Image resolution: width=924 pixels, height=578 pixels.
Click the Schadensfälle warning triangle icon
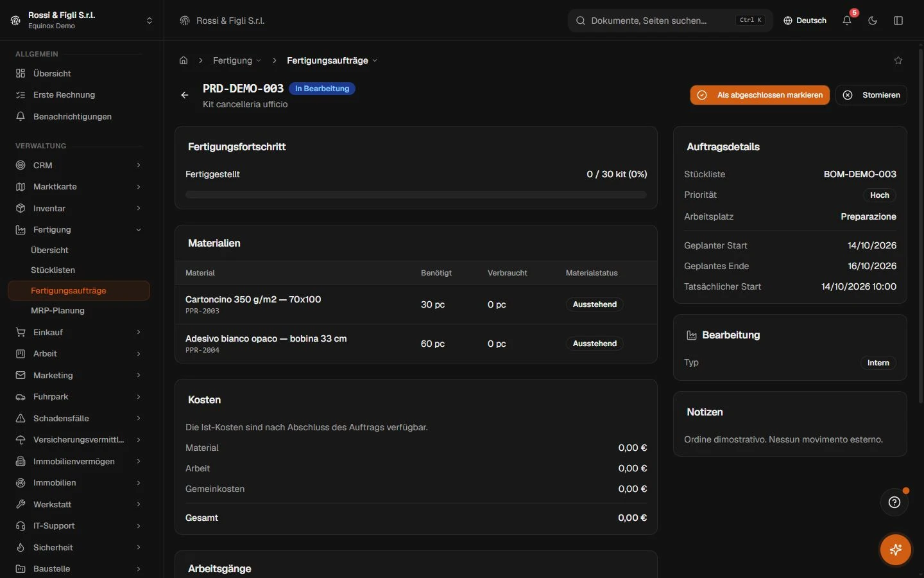pos(21,418)
